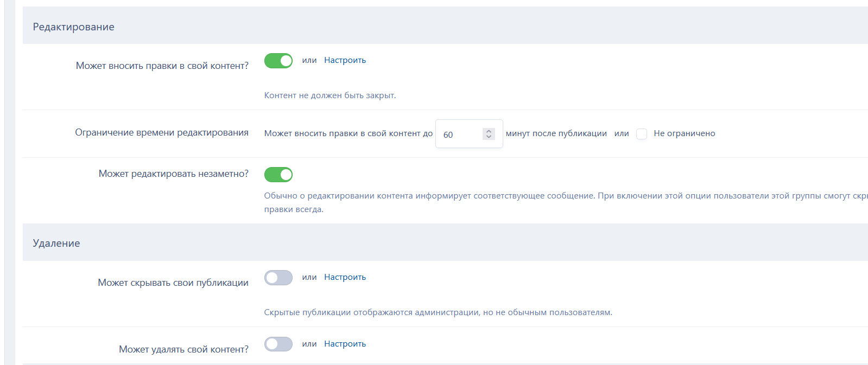The image size is (868, 365).
Task: Enable the 'Может удалять свой контент?' toggle
Action: 278,344
